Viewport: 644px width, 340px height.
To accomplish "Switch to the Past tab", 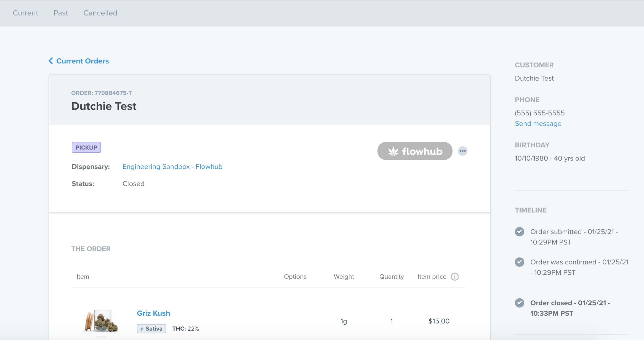I will tap(61, 13).
